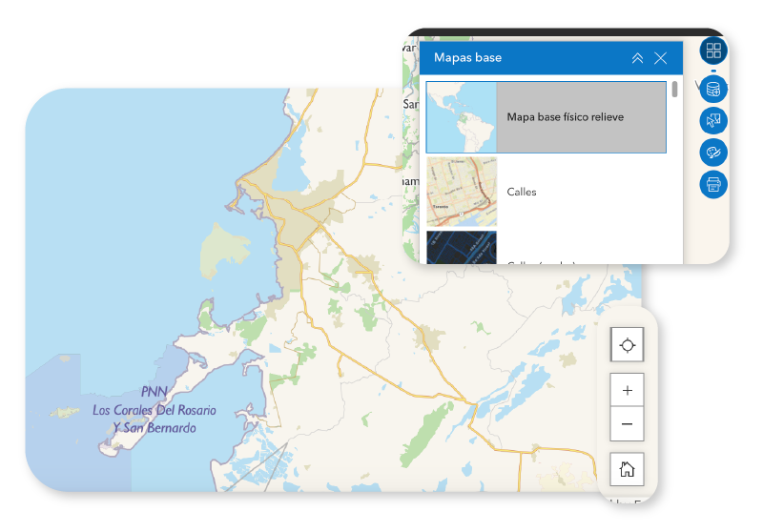The image size is (763, 532).
Task: Click the small islands west of PNN label
Action: 67,413
